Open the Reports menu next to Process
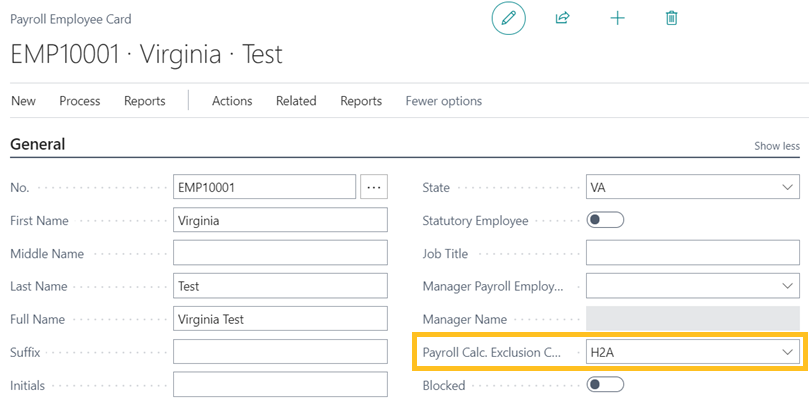809x399 pixels. [144, 101]
